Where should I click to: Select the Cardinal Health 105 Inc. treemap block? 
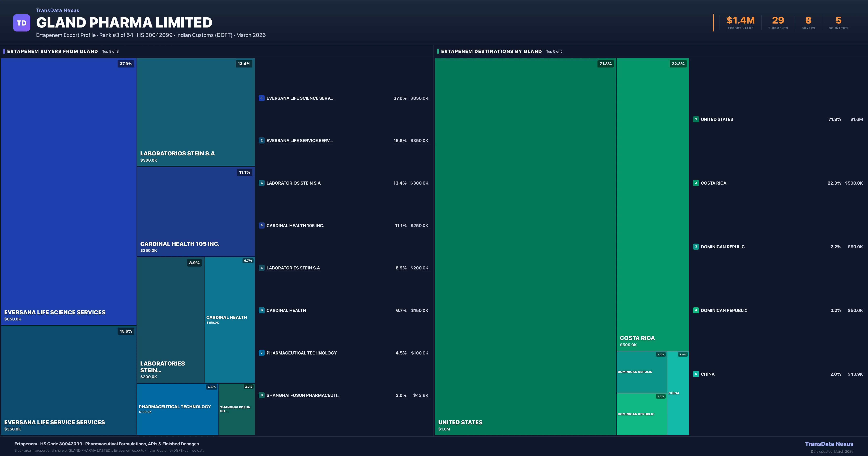pos(195,212)
